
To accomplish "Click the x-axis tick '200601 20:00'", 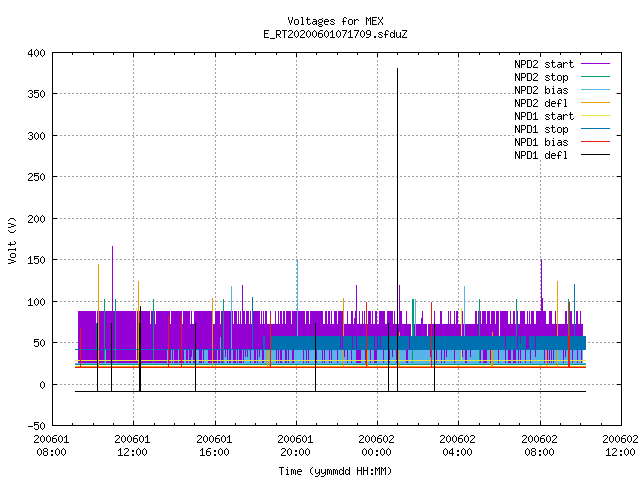I will click(x=296, y=446).
